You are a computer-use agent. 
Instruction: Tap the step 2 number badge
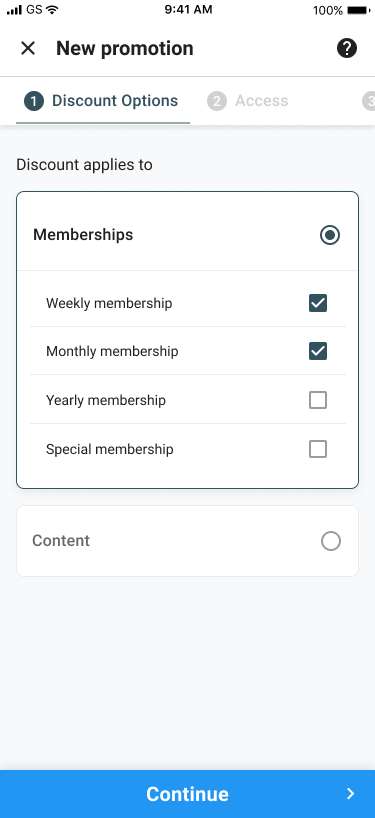pos(217,101)
